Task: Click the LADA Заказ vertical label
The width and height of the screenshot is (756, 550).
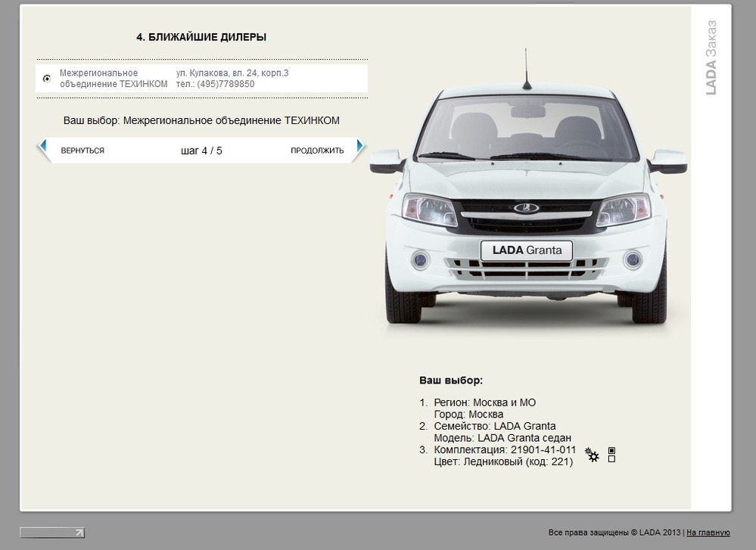Action: (711, 57)
